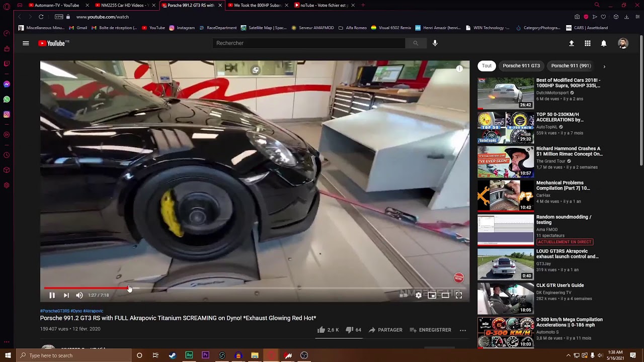Image resolution: width=644 pixels, height=362 pixels.
Task: Share the video via PARTAGER
Action: click(385, 330)
